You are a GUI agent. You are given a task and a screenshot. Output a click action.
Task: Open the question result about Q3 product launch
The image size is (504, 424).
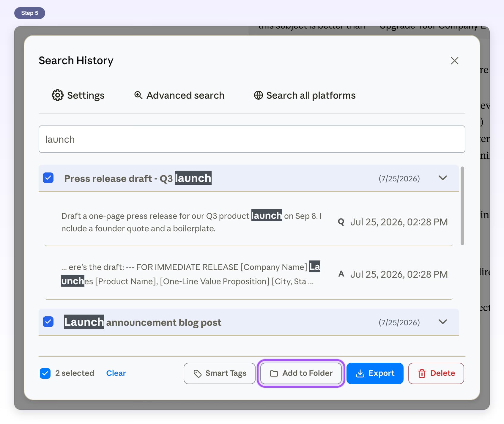pos(248,222)
